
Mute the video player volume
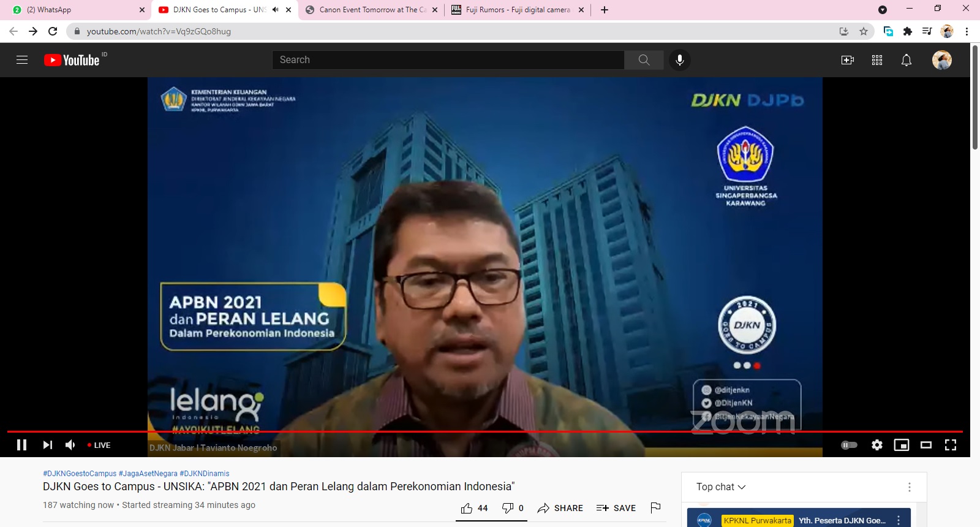[x=70, y=445]
